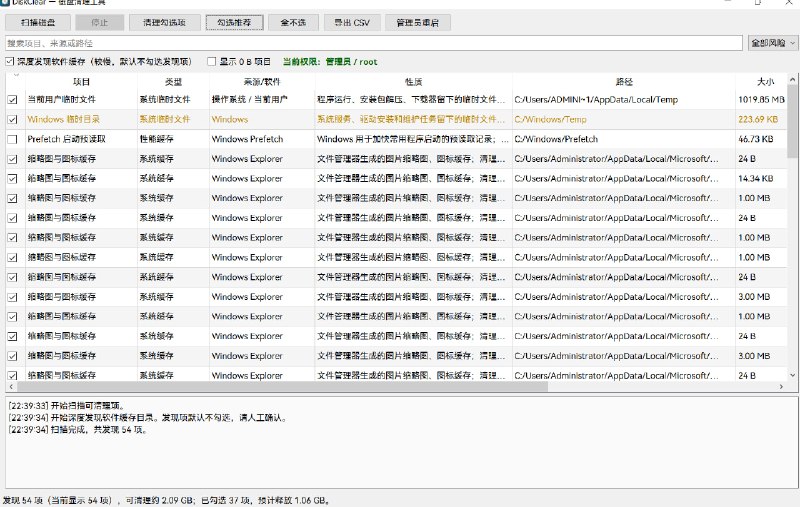Sort by the 性质 column header
Screen dimensions: 800x507
[x=414, y=82]
